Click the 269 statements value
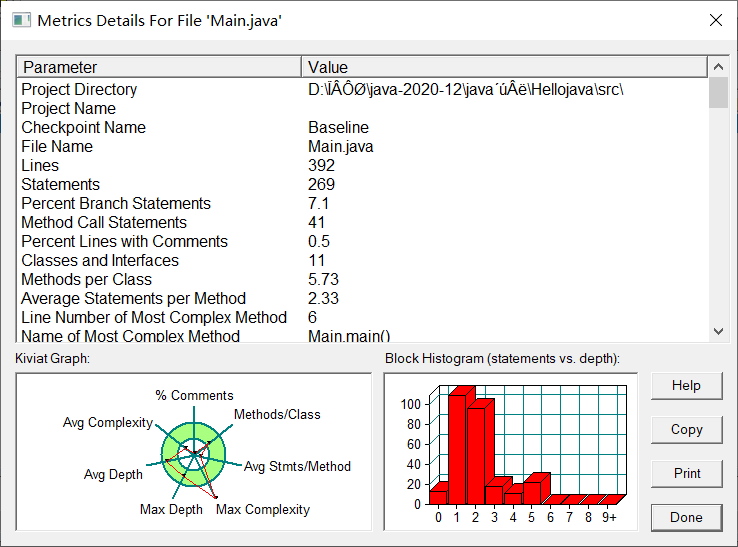This screenshot has width=738, height=547. point(321,185)
